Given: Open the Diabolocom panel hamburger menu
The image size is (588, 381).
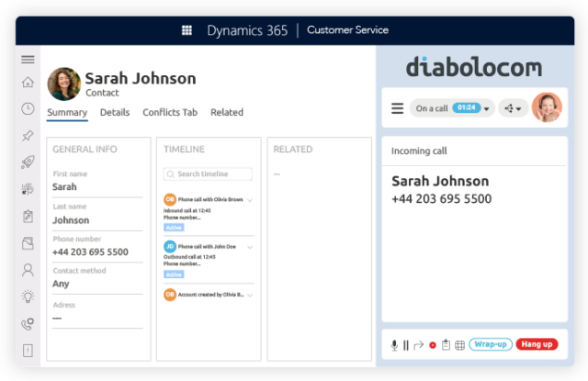Looking at the screenshot, I should 398,108.
